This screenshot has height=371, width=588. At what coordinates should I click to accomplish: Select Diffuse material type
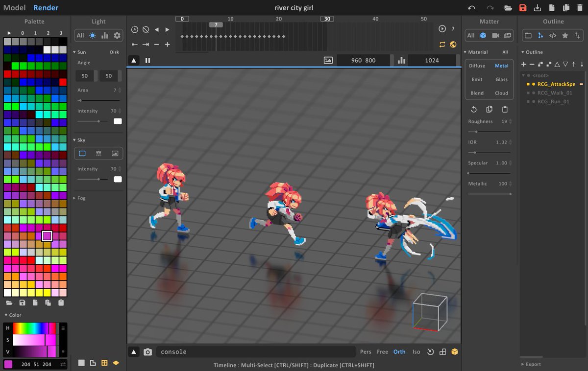click(x=477, y=66)
